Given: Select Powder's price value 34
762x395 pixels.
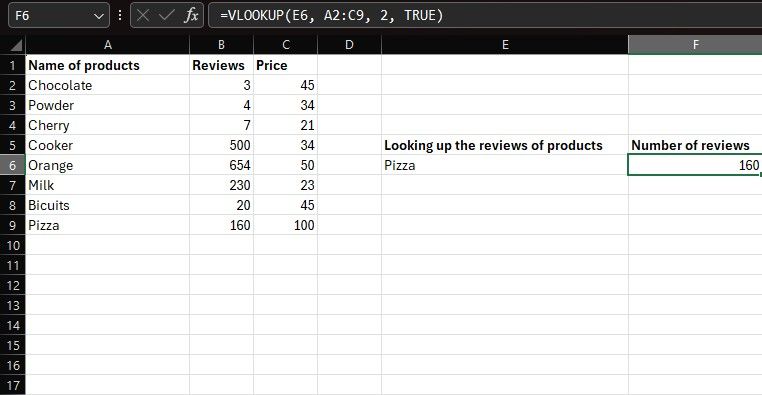Looking at the screenshot, I should coord(286,105).
